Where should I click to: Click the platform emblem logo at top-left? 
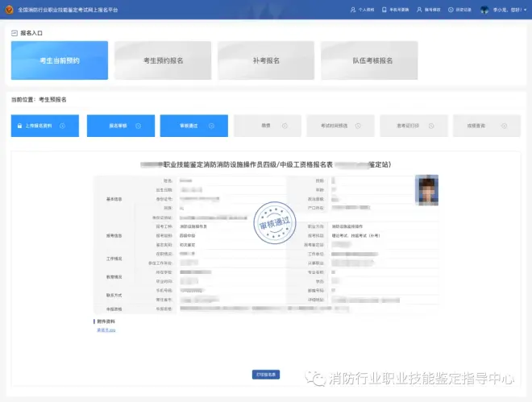click(x=9, y=10)
